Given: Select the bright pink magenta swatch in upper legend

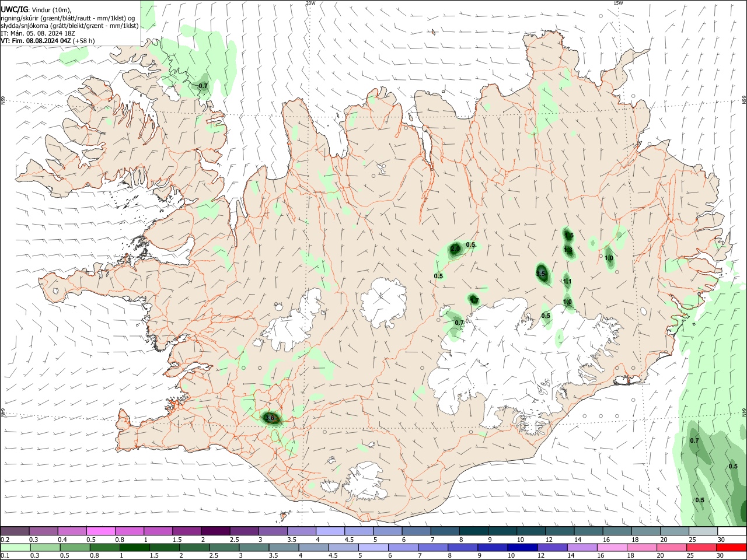Looking at the screenshot, I should click(x=101, y=531).
